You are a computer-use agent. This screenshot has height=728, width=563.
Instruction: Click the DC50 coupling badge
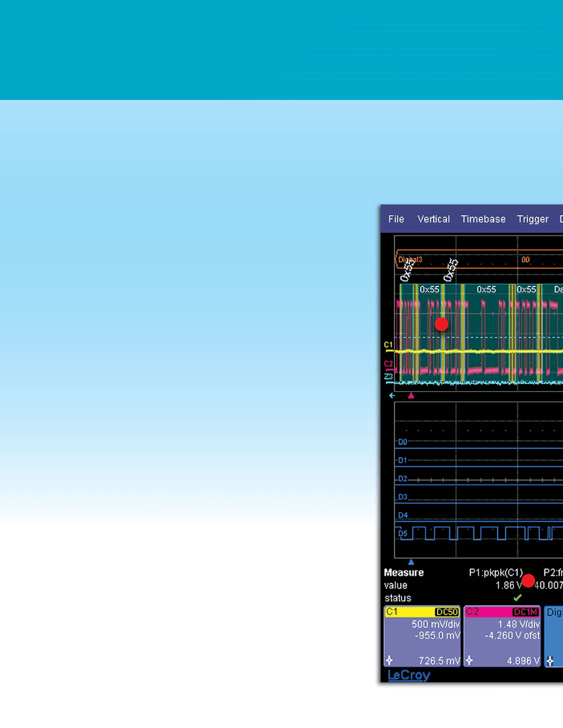[x=447, y=612]
